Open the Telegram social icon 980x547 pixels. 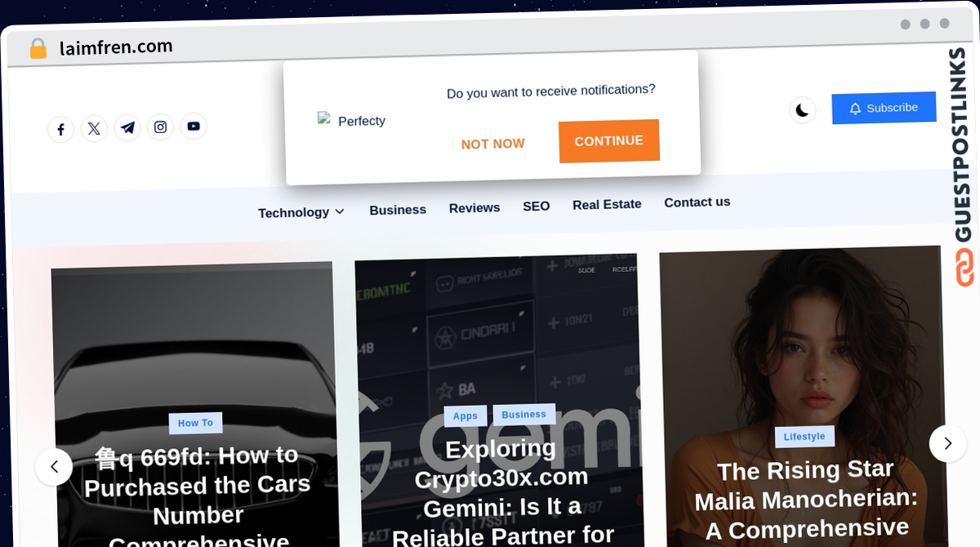coord(127,127)
